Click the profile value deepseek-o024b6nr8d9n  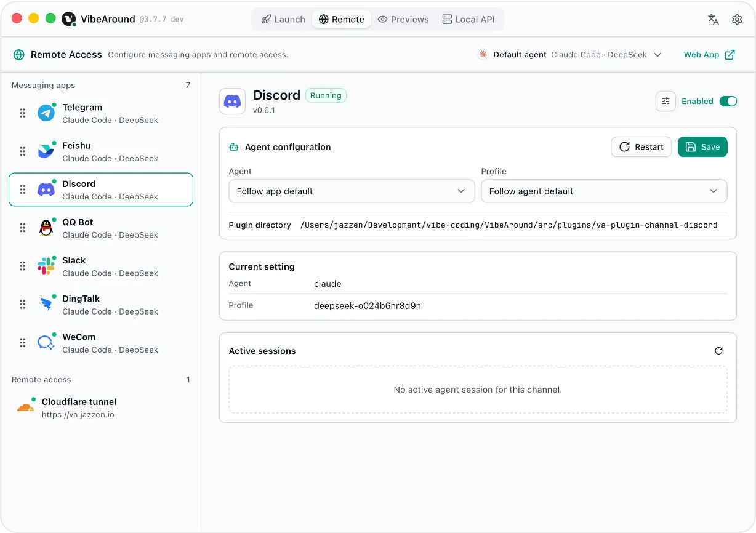tap(368, 305)
